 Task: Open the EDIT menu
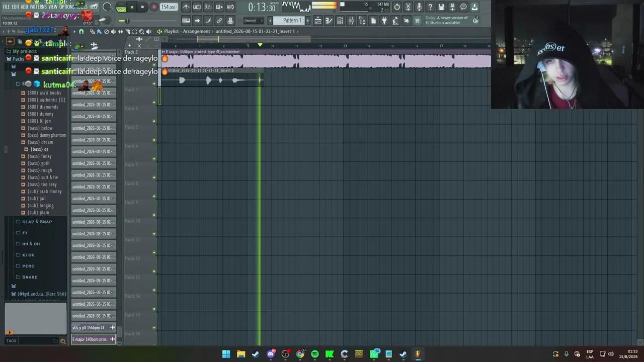tap(16, 7)
